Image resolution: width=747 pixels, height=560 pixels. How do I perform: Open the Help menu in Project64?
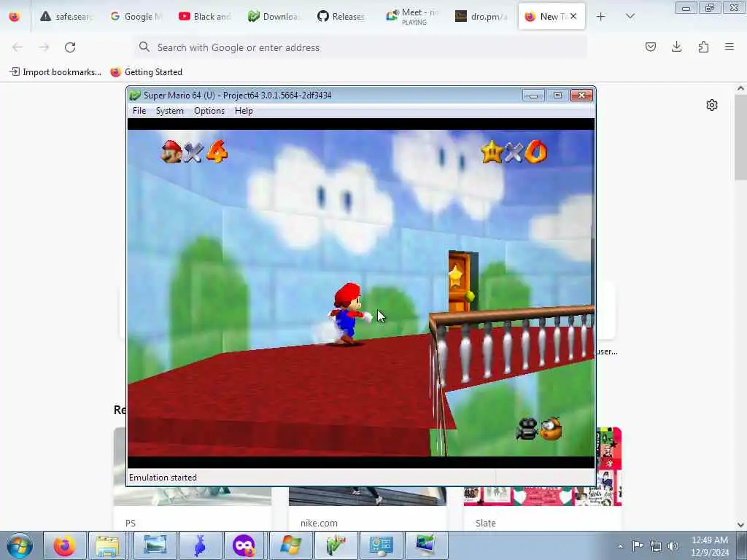pos(244,111)
